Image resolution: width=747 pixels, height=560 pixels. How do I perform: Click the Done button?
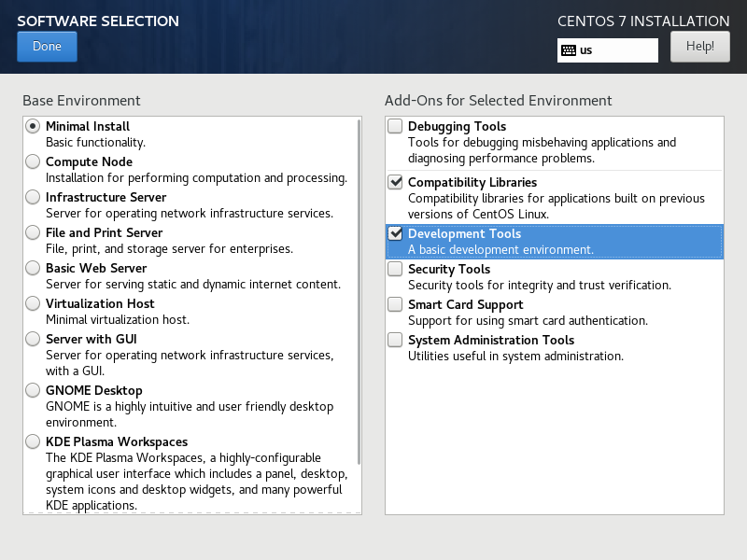47,47
